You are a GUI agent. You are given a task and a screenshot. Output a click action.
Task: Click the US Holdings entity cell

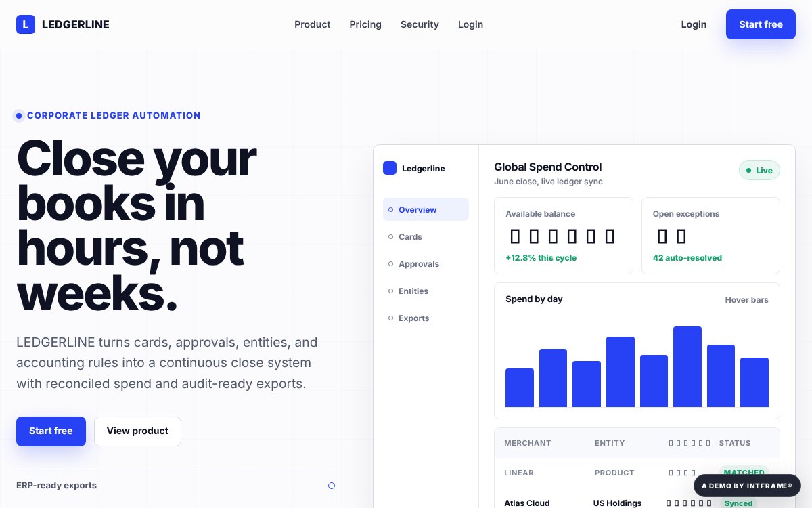point(617,503)
